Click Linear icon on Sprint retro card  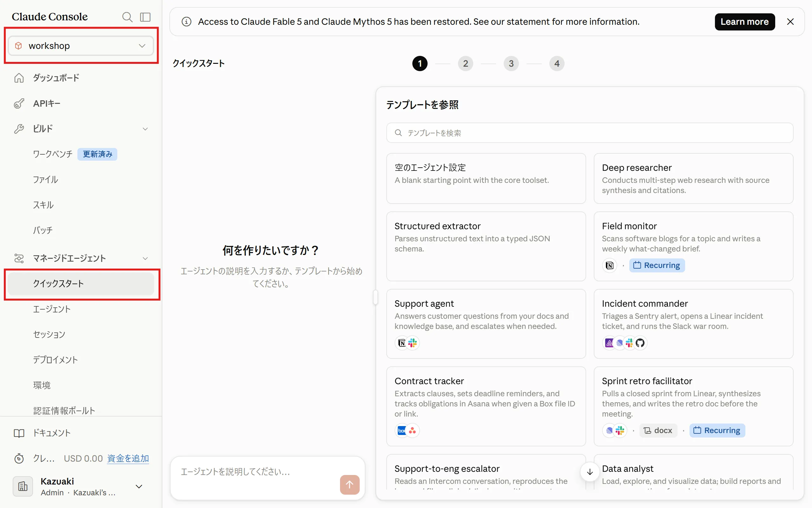point(609,431)
